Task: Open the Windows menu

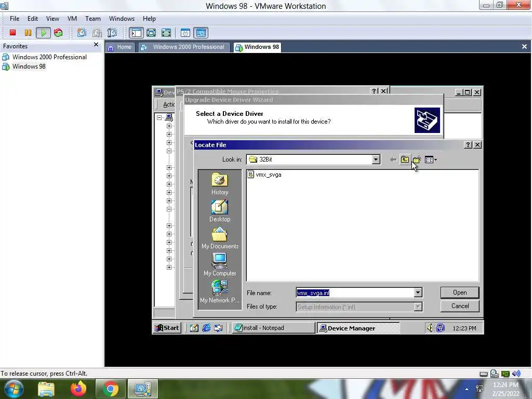Action: 122,19
